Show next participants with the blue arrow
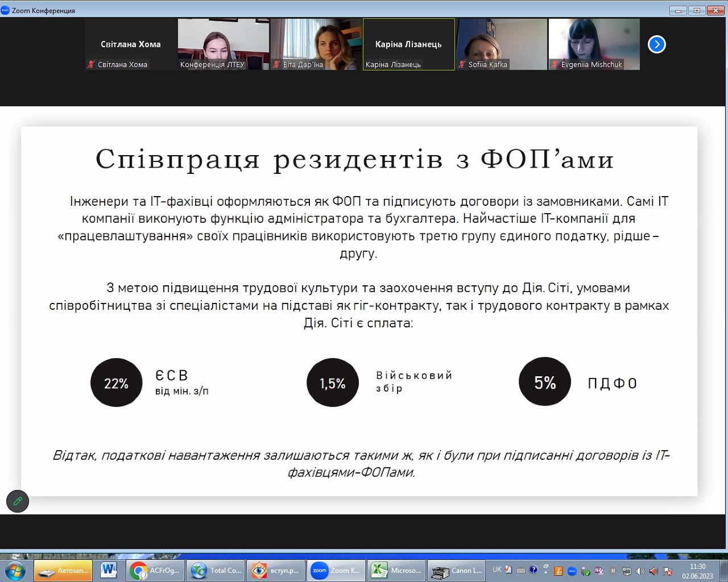The width and height of the screenshot is (728, 582). [x=656, y=44]
